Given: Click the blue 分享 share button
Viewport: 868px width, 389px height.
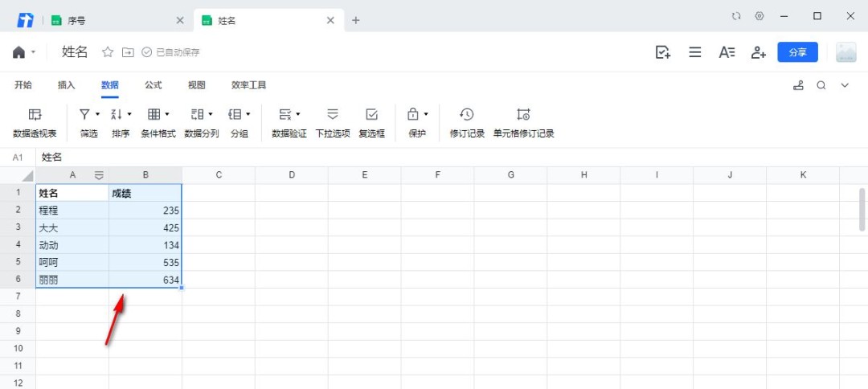Looking at the screenshot, I should click(797, 52).
